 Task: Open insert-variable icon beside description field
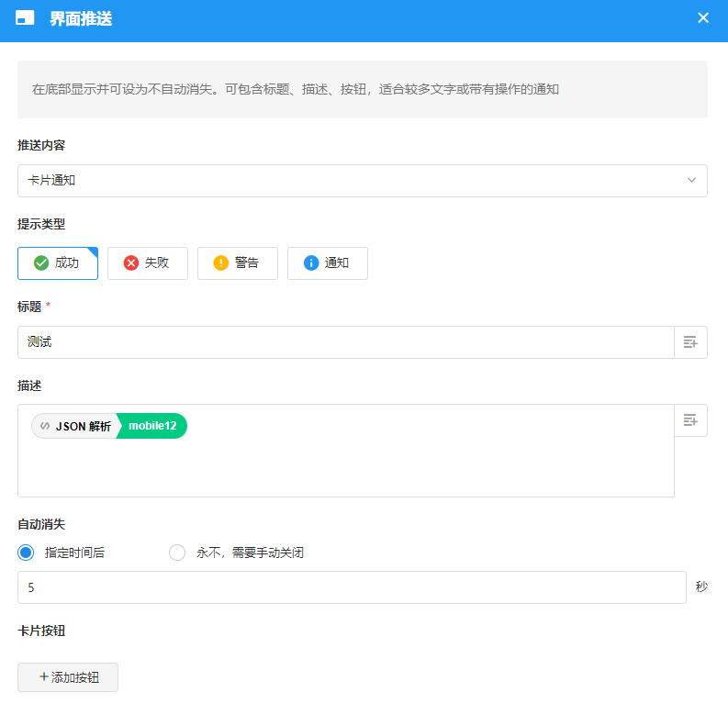[690, 420]
